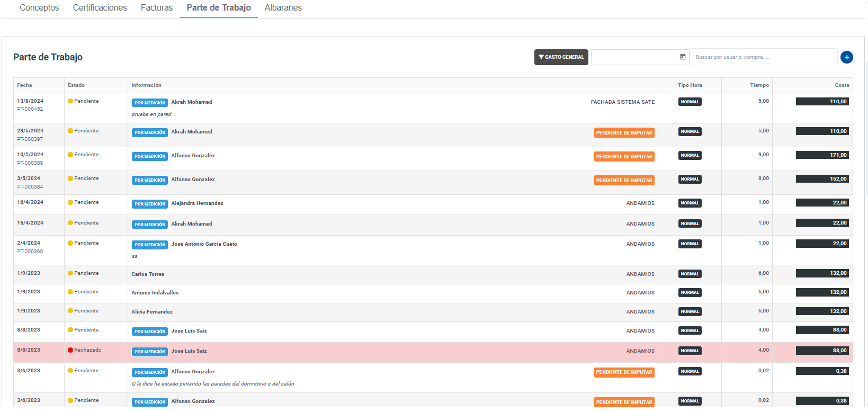Go to the Facturas tab
Viewport: 868px width, 412px height.
click(x=157, y=8)
